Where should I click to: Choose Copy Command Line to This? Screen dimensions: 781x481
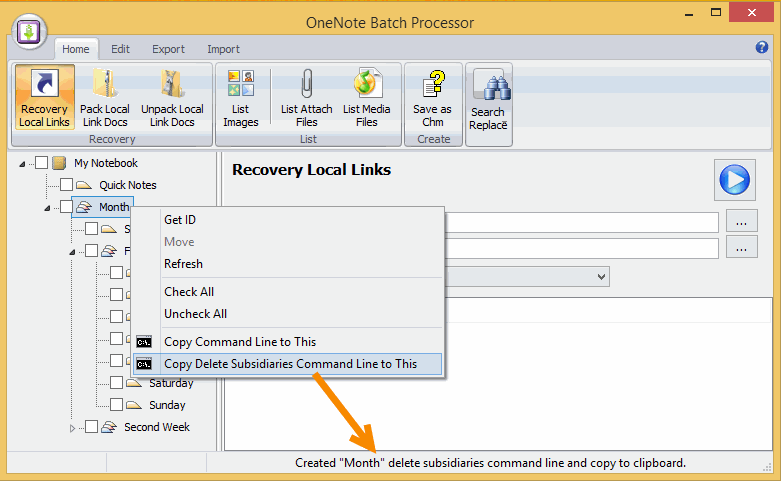click(x=287, y=342)
